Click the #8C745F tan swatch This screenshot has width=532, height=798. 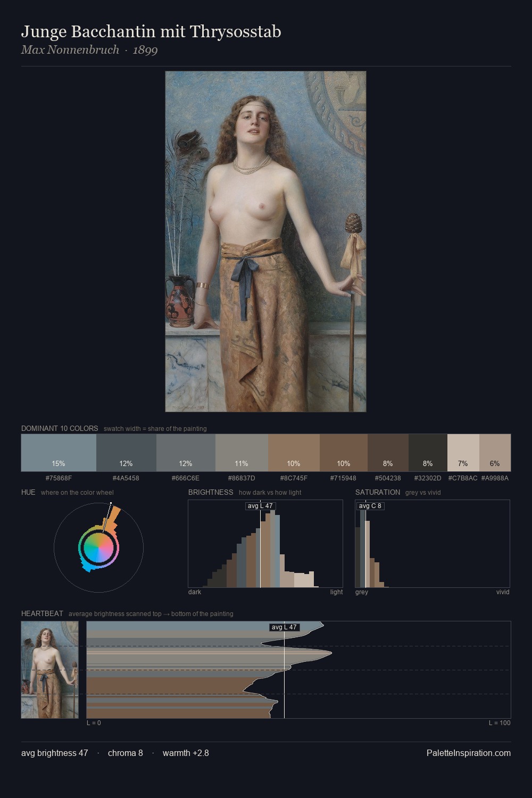tap(294, 453)
